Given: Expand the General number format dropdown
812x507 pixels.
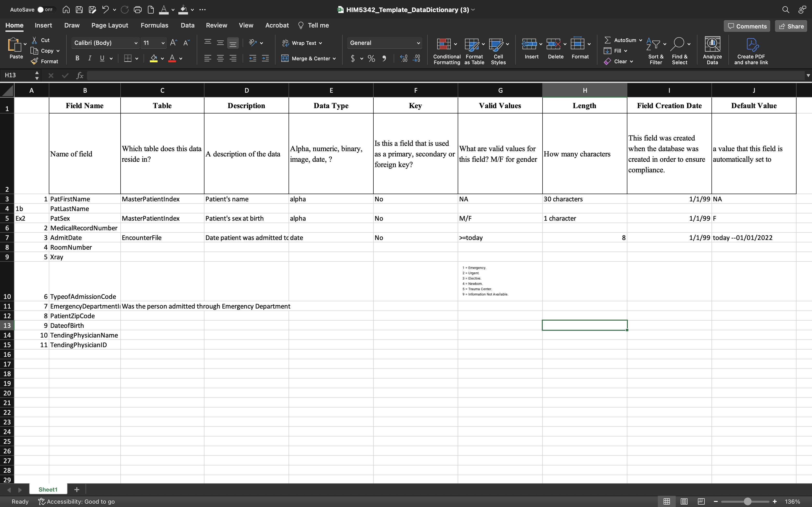Looking at the screenshot, I should point(418,43).
